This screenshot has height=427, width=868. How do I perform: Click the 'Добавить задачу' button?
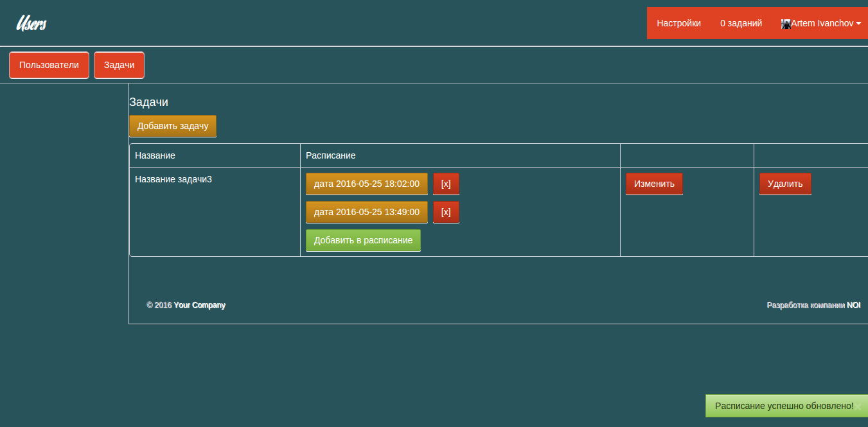[x=173, y=126]
